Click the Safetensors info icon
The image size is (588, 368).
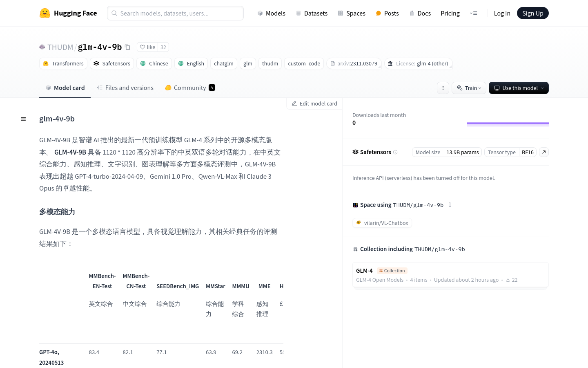(395, 152)
